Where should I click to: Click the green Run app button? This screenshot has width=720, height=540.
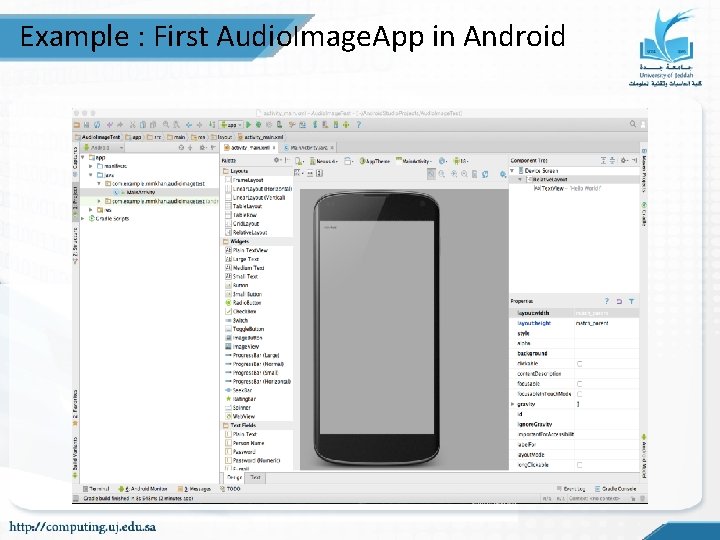pos(248,124)
